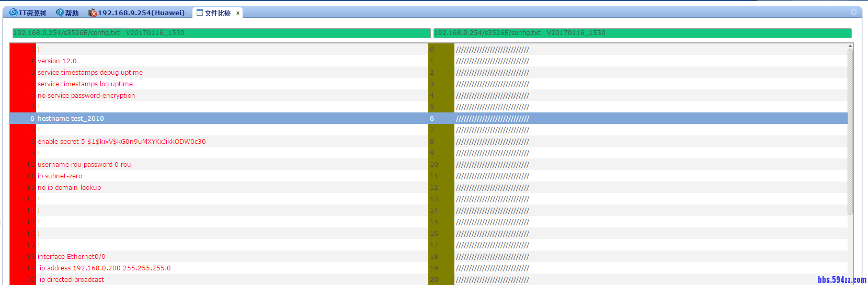Click the Huawei device icon with red x
868x285 pixels.
[x=93, y=13]
